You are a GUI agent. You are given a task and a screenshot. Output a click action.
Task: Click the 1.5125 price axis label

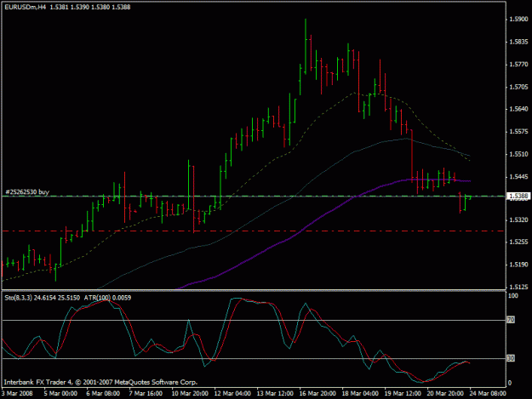518,287
